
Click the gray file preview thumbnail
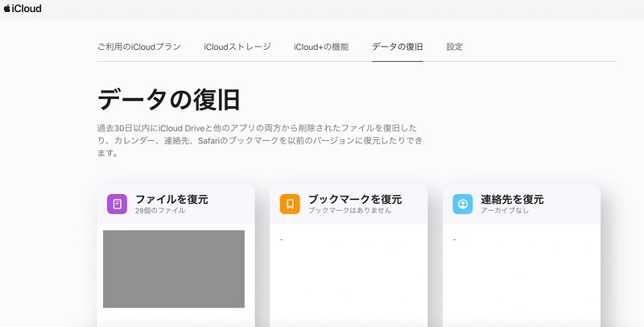point(174,269)
